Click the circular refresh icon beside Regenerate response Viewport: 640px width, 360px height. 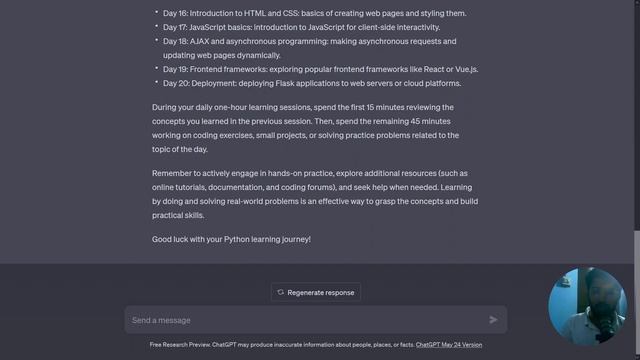tap(280, 292)
